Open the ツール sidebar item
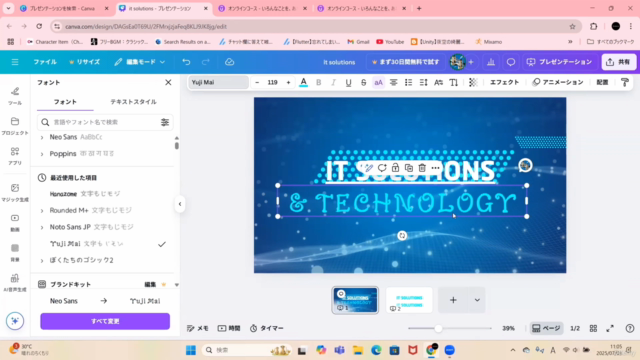Viewport: 640px width, 360px height. click(15, 96)
